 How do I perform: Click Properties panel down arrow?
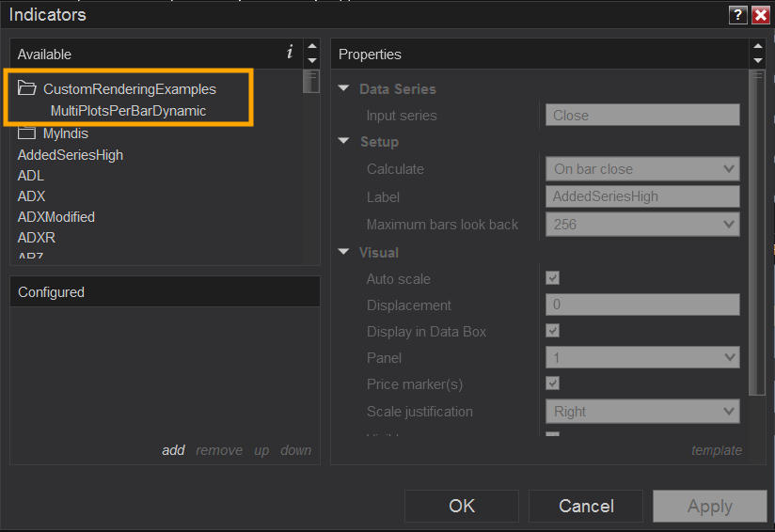pyautogui.click(x=758, y=61)
